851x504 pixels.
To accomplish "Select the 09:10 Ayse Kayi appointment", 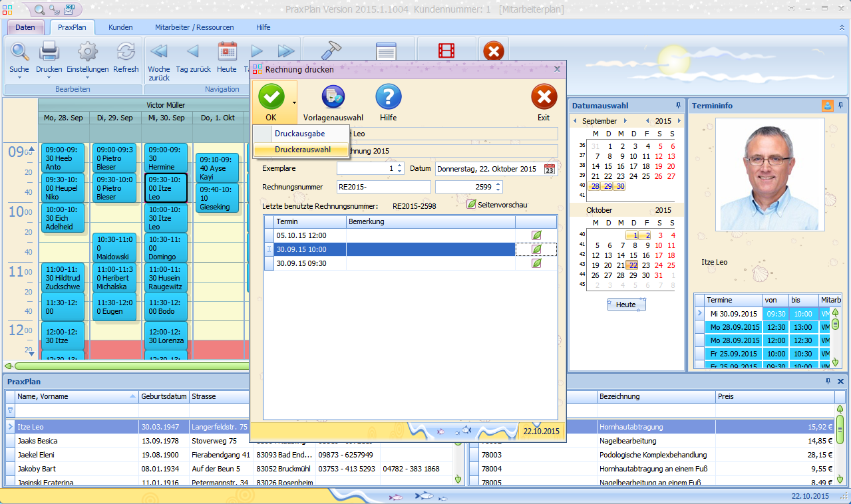I will pos(216,168).
